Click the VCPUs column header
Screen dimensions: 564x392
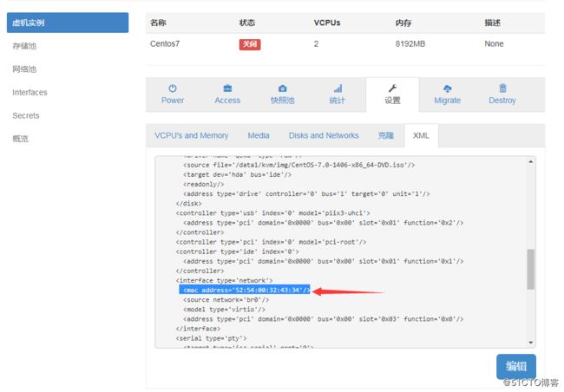coord(327,23)
